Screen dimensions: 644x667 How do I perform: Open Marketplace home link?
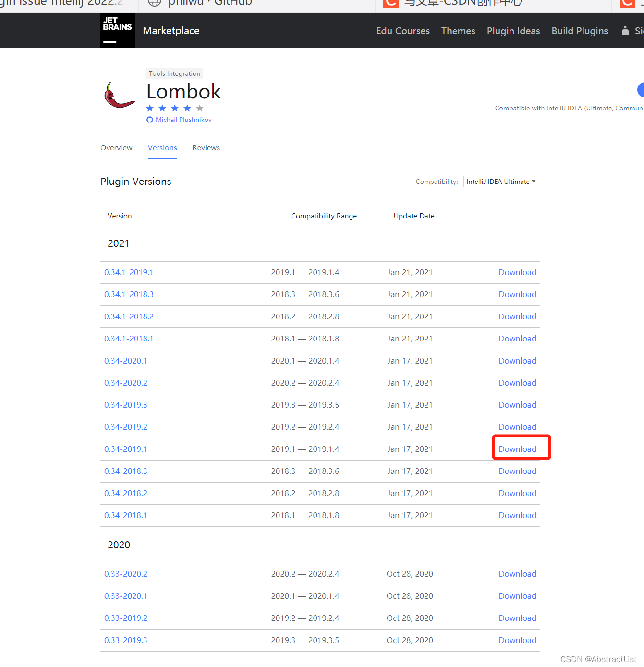(x=171, y=31)
